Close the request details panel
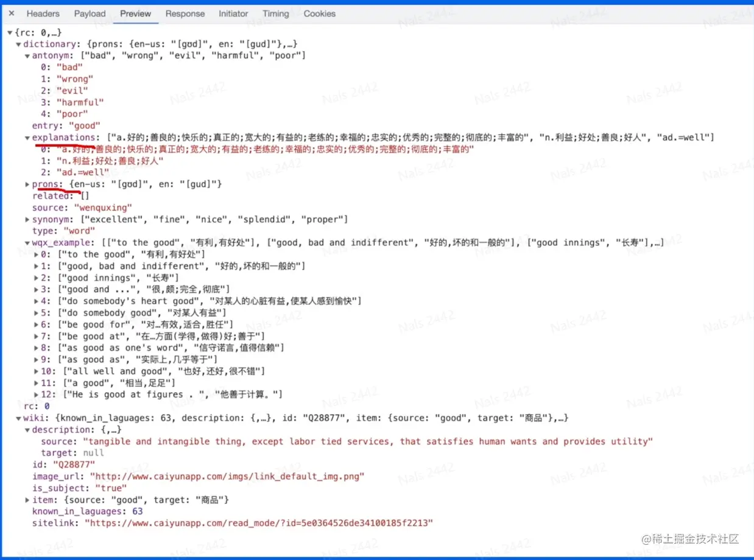The image size is (754, 560). click(x=12, y=13)
